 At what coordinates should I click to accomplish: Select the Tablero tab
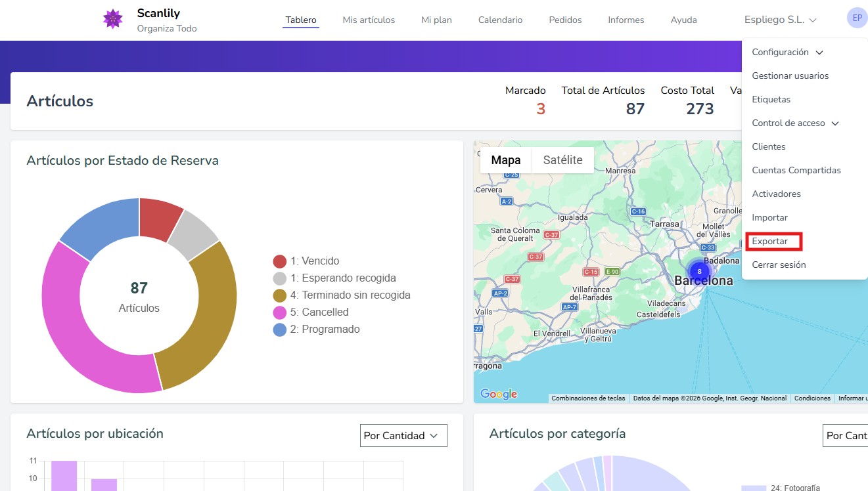point(300,20)
